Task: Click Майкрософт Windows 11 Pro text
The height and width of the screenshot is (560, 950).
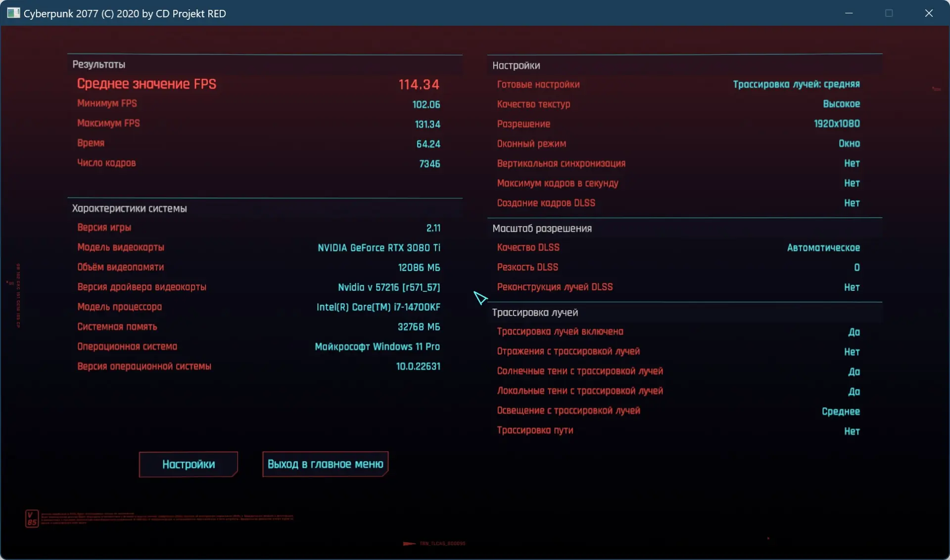Action: click(x=378, y=347)
